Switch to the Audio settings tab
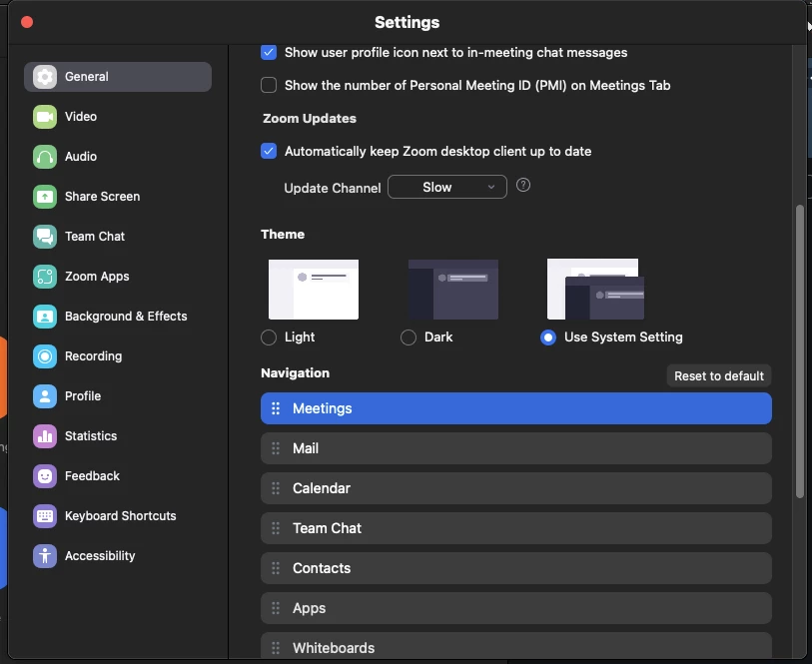 [118, 157]
